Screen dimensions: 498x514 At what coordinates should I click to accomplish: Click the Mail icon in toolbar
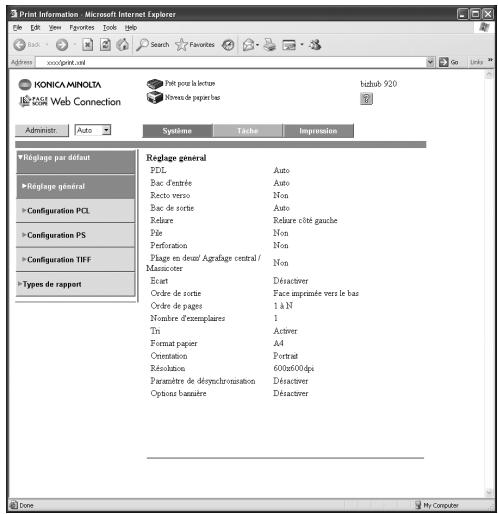click(x=248, y=45)
